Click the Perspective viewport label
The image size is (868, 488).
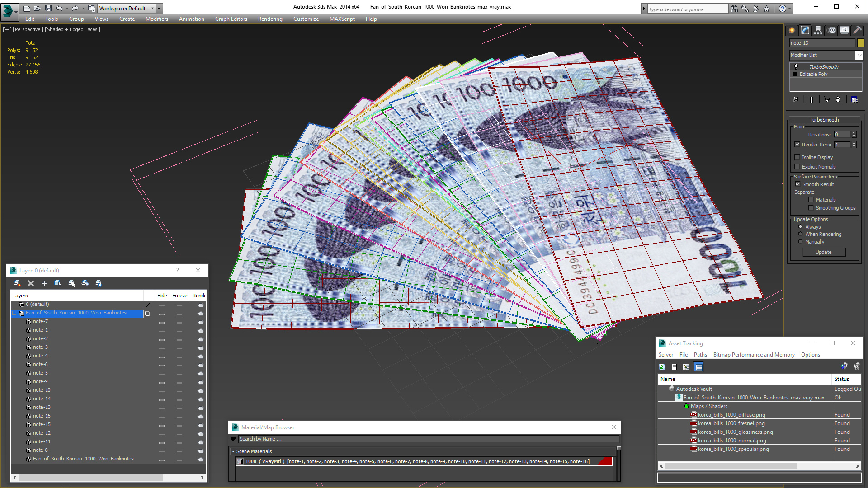pos(28,29)
